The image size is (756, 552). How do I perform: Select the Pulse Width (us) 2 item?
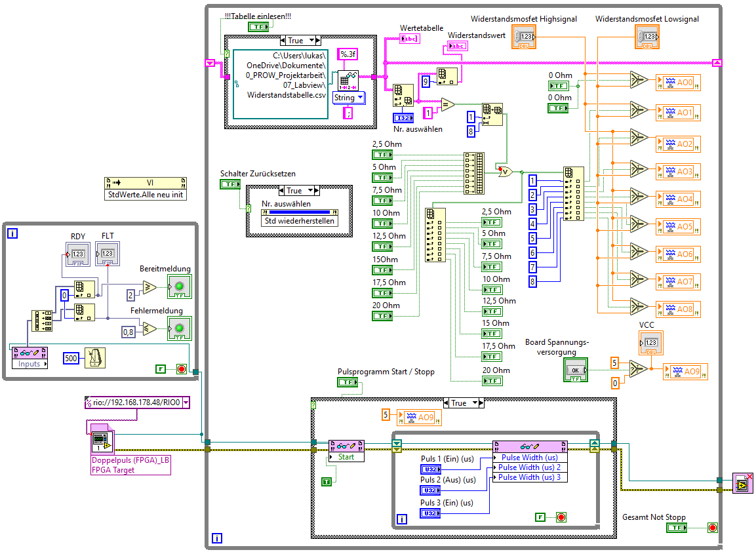click(529, 467)
